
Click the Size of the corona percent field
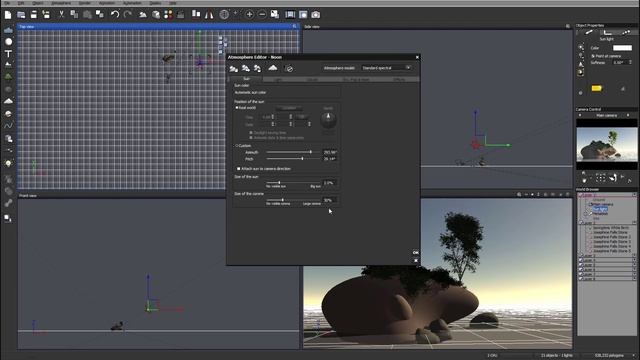[x=330, y=200]
